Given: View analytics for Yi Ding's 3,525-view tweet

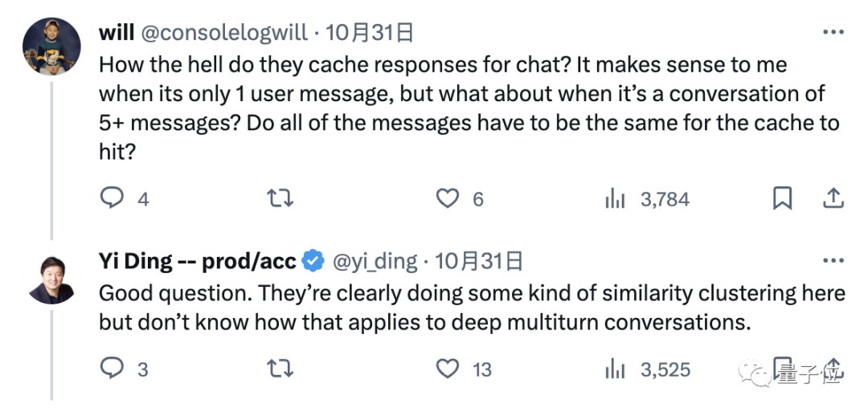Looking at the screenshot, I should [x=615, y=369].
